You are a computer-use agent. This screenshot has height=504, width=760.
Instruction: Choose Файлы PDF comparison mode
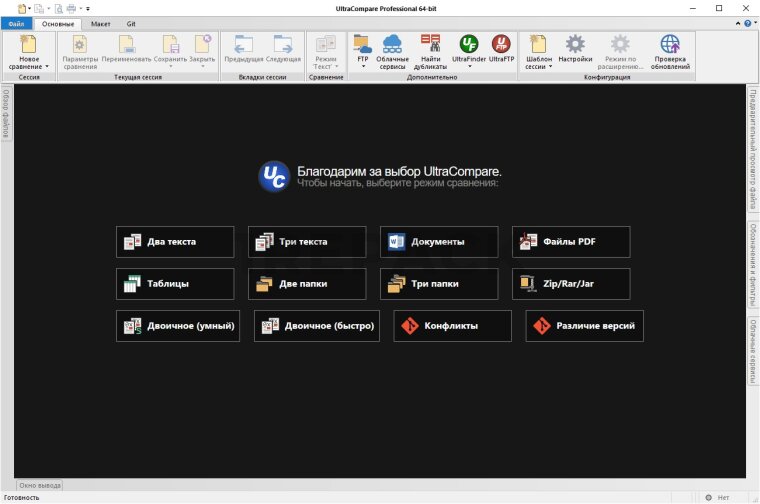coord(571,242)
